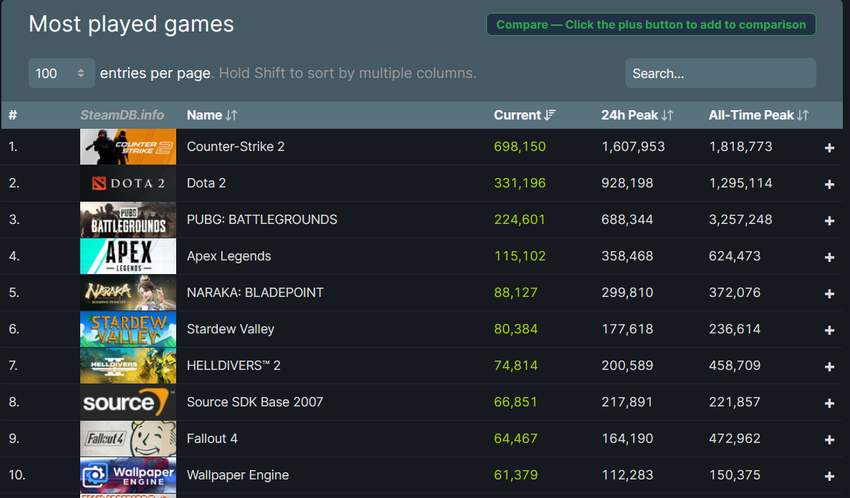Screen dimensions: 850x498
Task: Sort by All-Time Peak column header
Action: tap(758, 115)
